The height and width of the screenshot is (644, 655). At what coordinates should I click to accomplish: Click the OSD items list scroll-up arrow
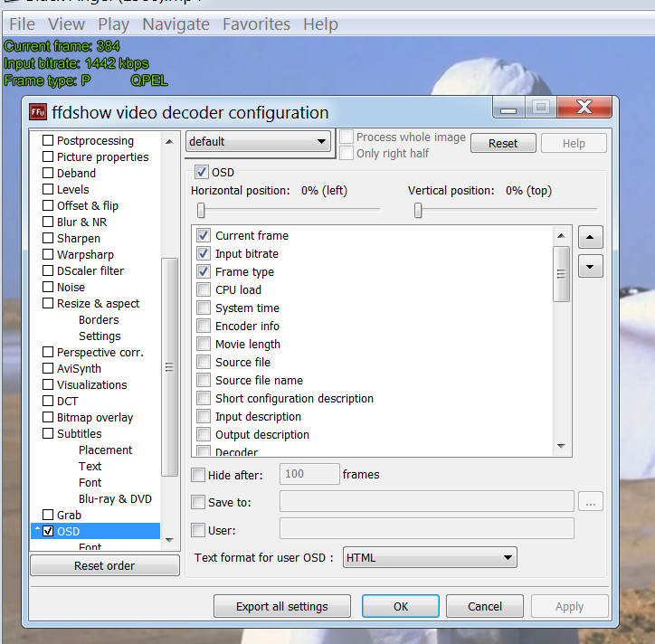561,236
